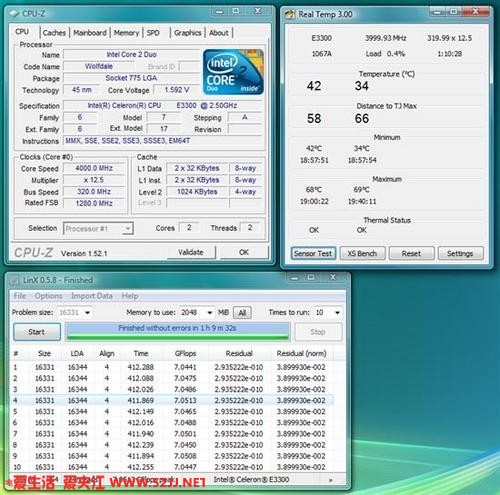Click the Real Temp title bar icon
The height and width of the screenshot is (495, 500).
[290, 14]
